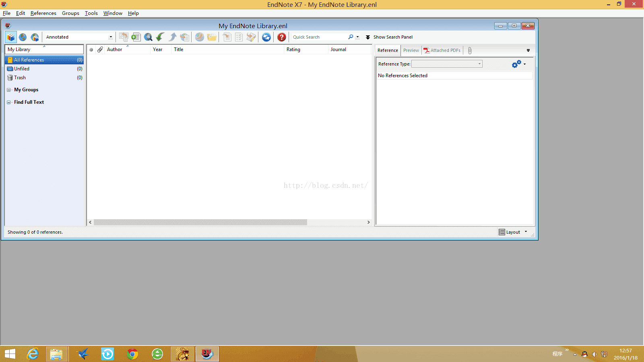The width and height of the screenshot is (644, 362).
Task: Open File Explorer from taskbar
Action: coord(56,354)
